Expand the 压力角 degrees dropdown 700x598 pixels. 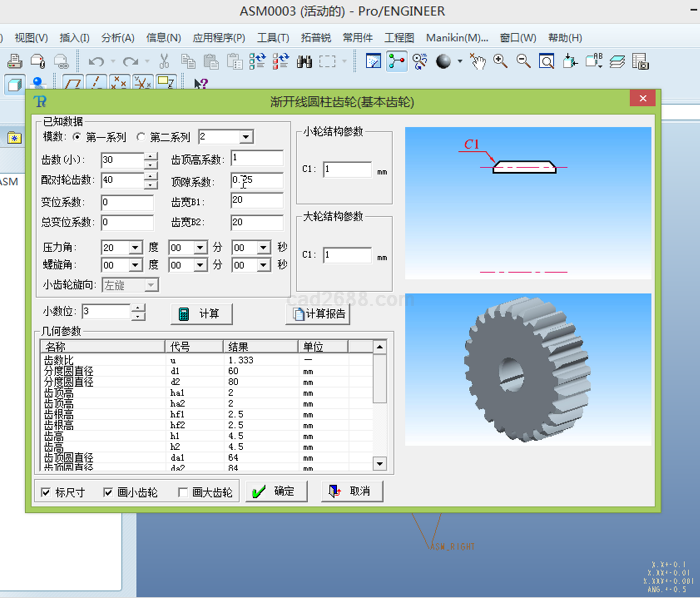(x=136, y=247)
